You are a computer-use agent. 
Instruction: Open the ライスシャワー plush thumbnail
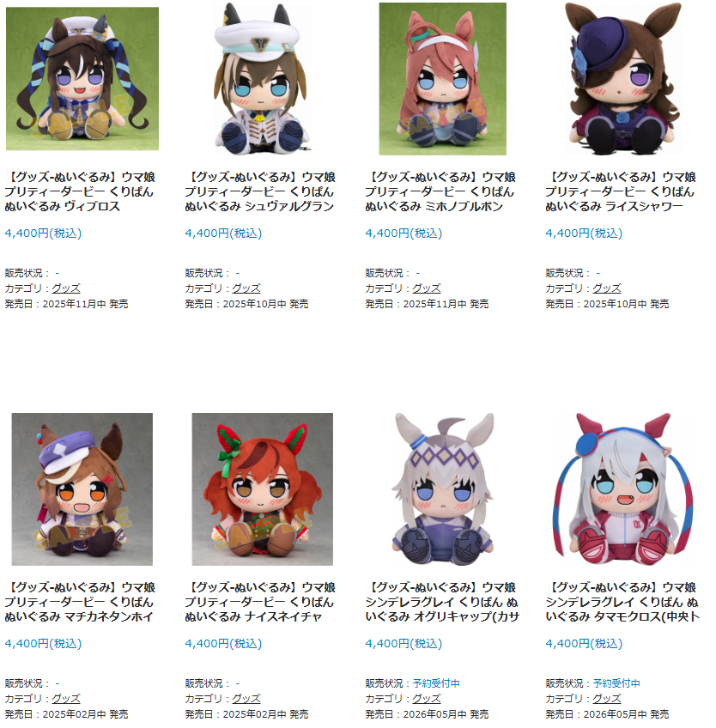click(x=623, y=78)
